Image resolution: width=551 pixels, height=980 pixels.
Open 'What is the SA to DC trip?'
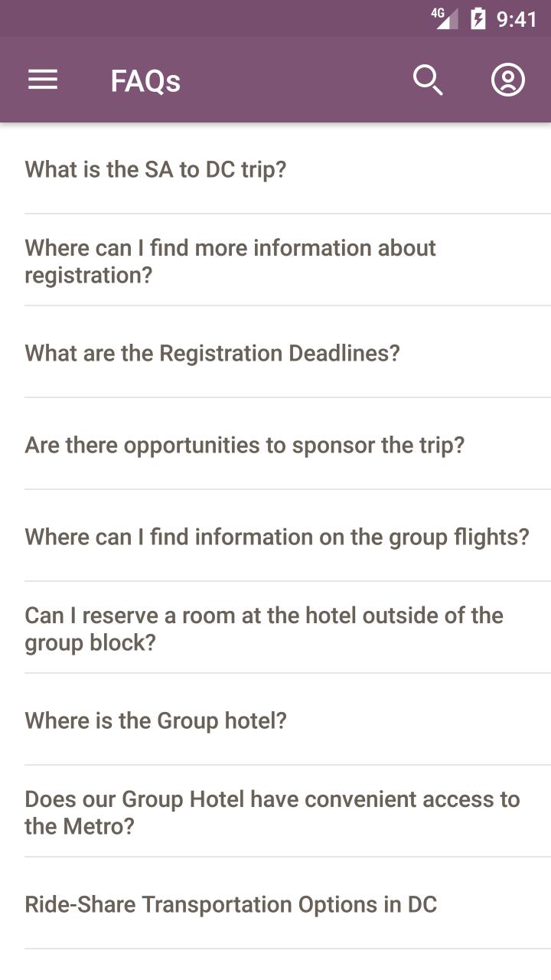click(275, 169)
